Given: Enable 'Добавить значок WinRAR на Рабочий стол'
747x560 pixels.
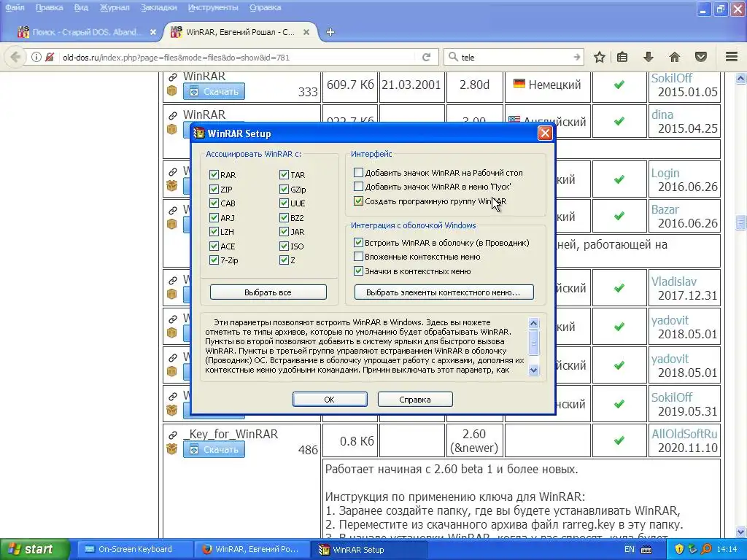Looking at the screenshot, I should 358,172.
